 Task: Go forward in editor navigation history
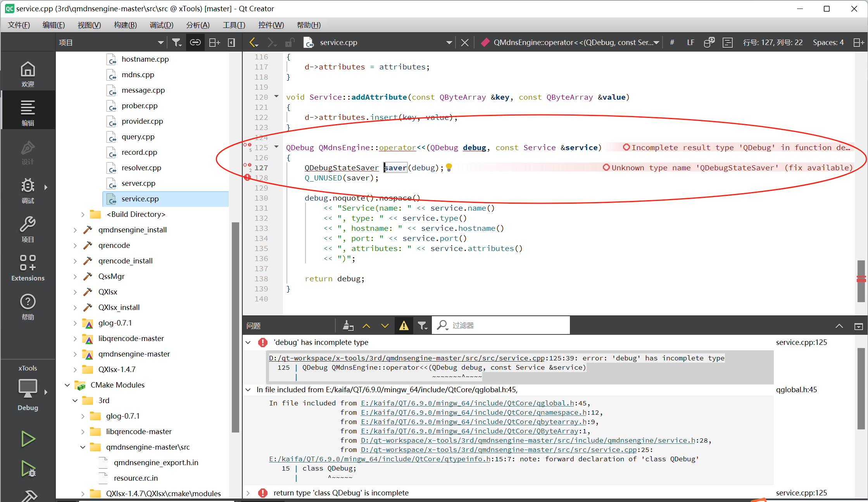click(x=272, y=42)
